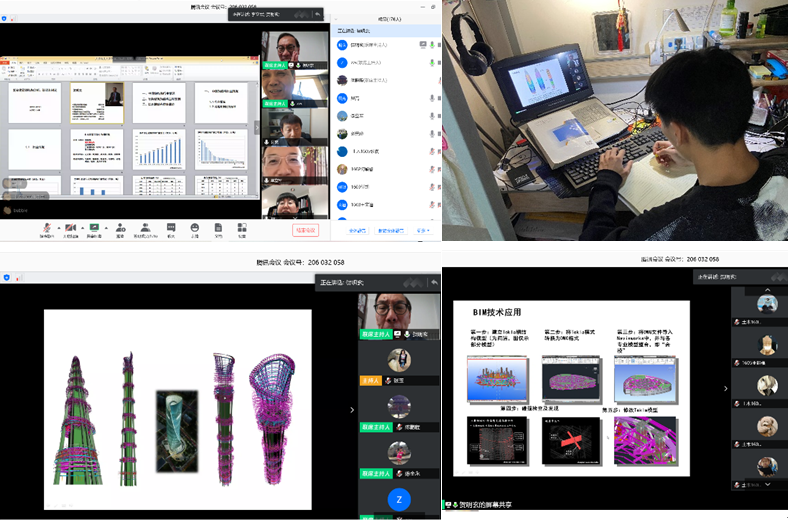This screenshot has height=520, width=788.
Task: Open the chat icon in meeting toolbar
Action: click(171, 228)
